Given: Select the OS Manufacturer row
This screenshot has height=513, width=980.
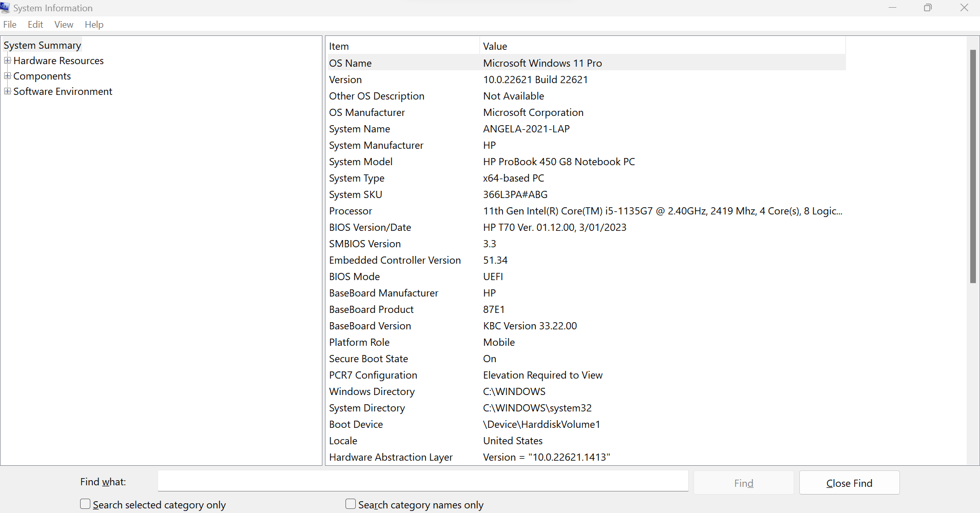Looking at the screenshot, I should [587, 112].
